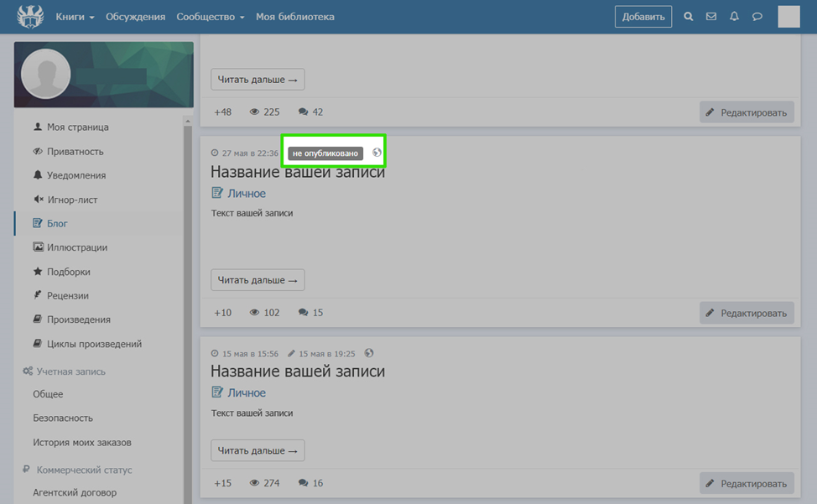Click the sidebar scrollbar up arrow
Viewport: 817px width, 504px height.
pyautogui.click(x=188, y=121)
